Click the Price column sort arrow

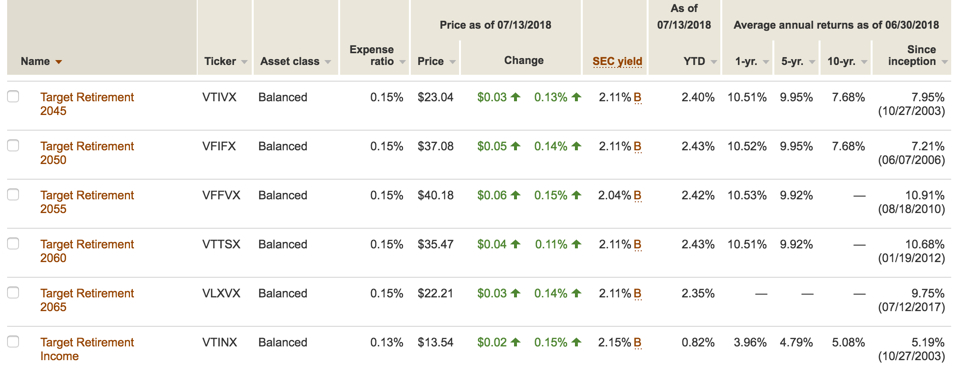pos(452,62)
